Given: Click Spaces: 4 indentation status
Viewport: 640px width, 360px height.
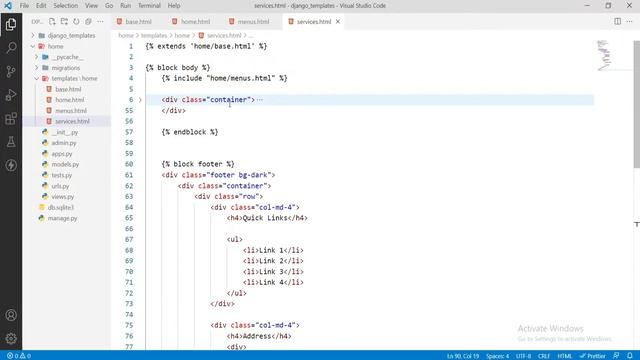Looking at the screenshot, I should click(x=498, y=356).
